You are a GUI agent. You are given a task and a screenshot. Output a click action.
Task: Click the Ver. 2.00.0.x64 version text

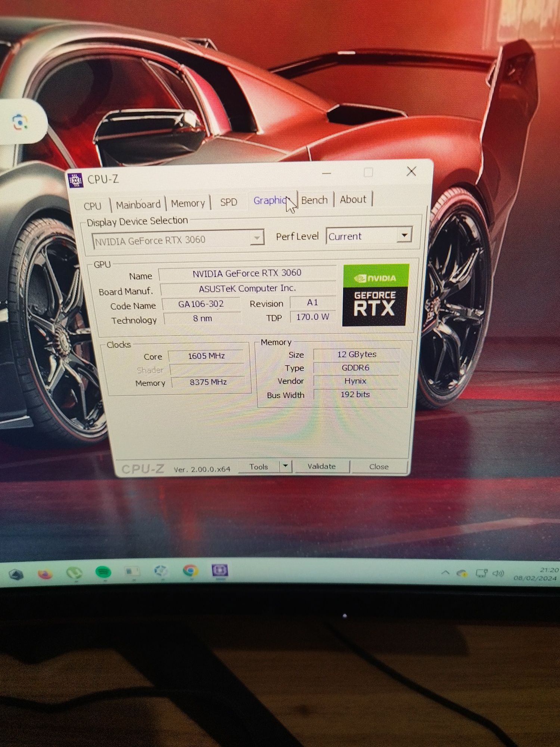coord(202,469)
